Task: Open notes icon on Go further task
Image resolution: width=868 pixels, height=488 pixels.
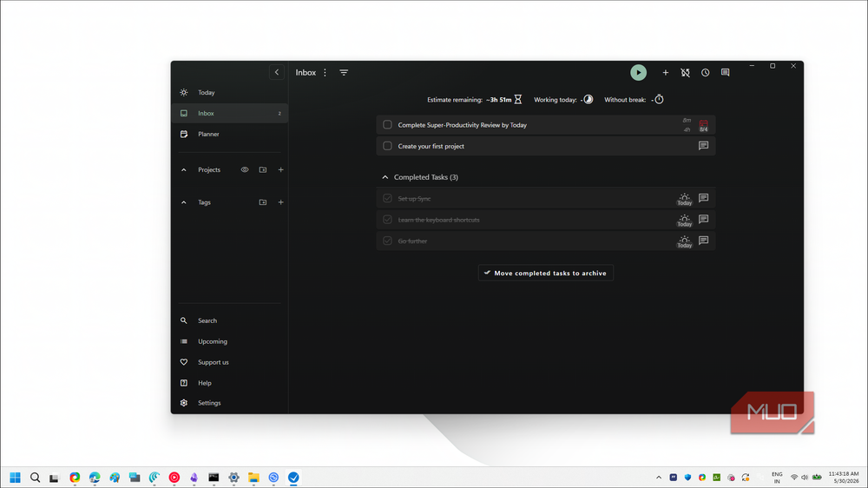Action: (704, 241)
